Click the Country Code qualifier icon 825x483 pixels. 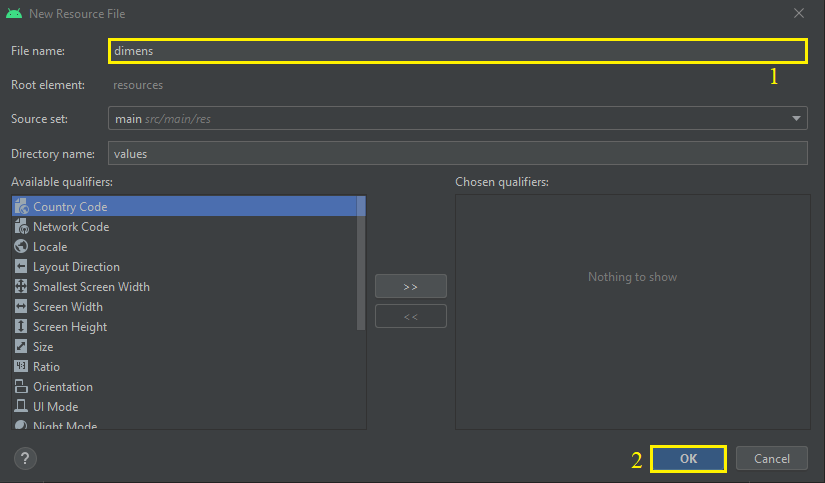click(x=21, y=206)
